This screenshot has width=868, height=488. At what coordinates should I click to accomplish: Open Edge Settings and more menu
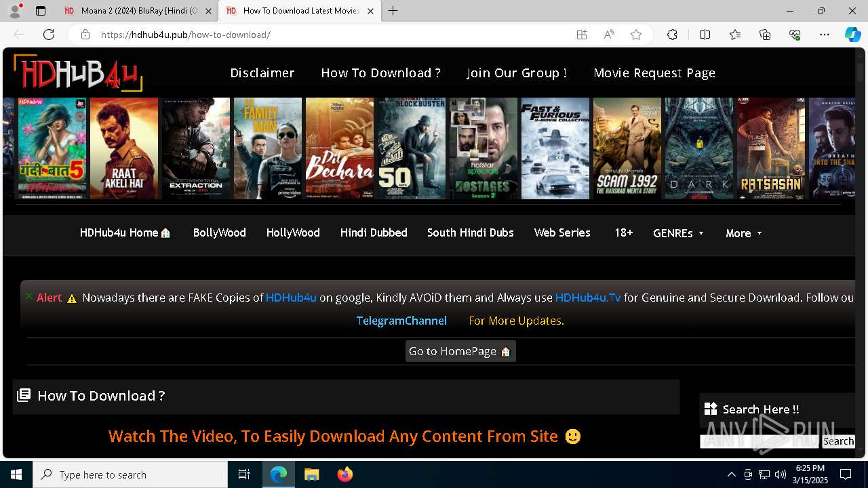pyautogui.click(x=825, y=35)
